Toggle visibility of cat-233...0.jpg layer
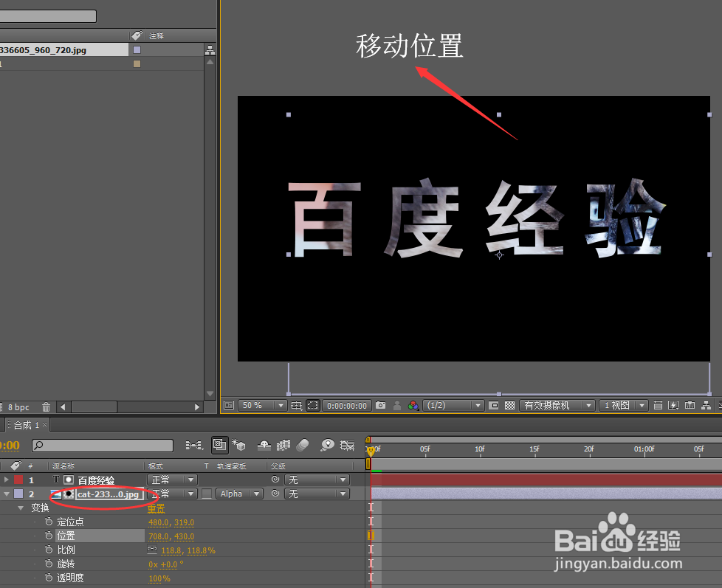Viewport: 722px width, 588px height. point(7,494)
